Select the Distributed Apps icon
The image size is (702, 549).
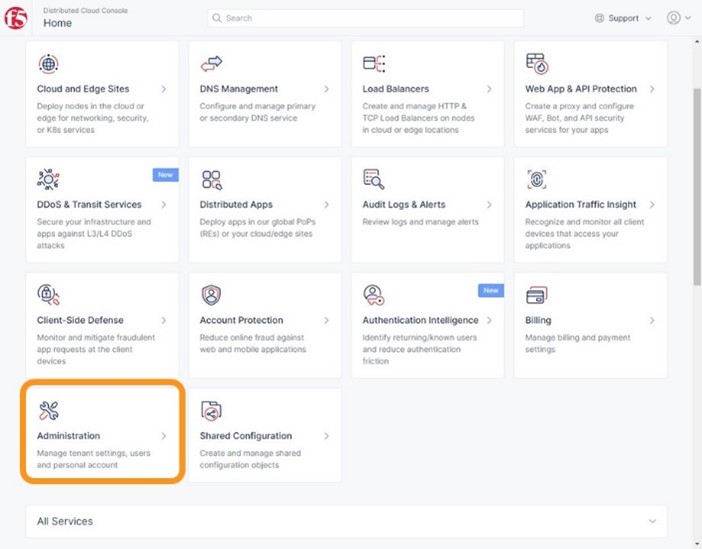click(211, 180)
